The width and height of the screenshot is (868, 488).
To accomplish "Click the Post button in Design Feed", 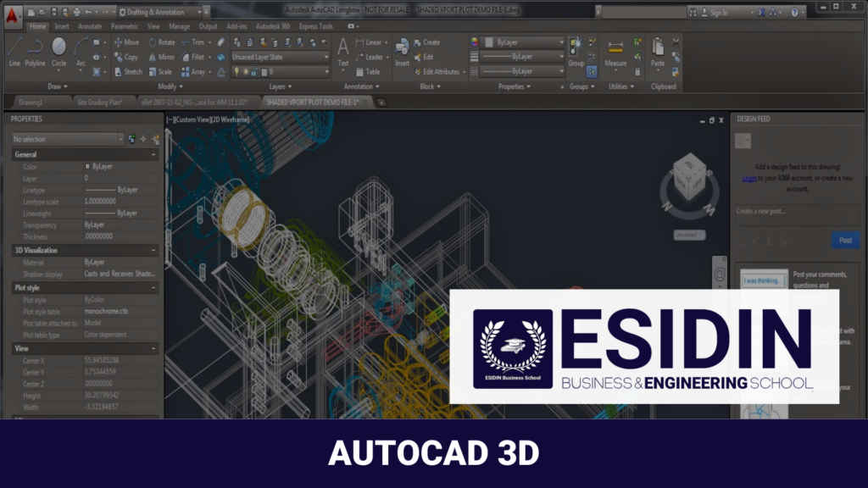I will (x=844, y=240).
